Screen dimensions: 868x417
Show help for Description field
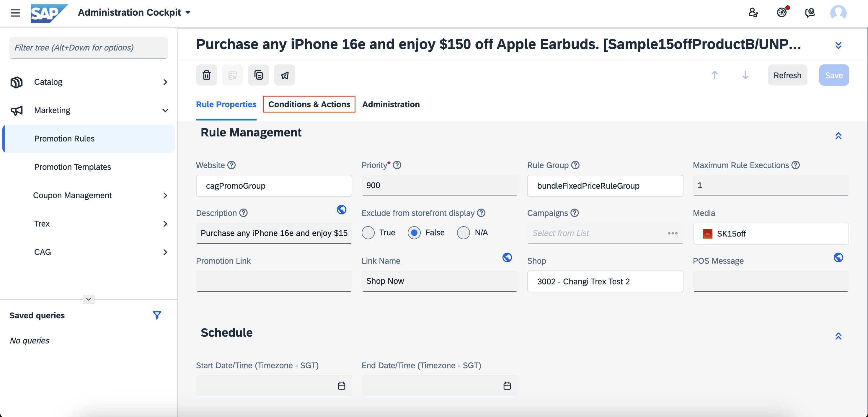click(243, 213)
